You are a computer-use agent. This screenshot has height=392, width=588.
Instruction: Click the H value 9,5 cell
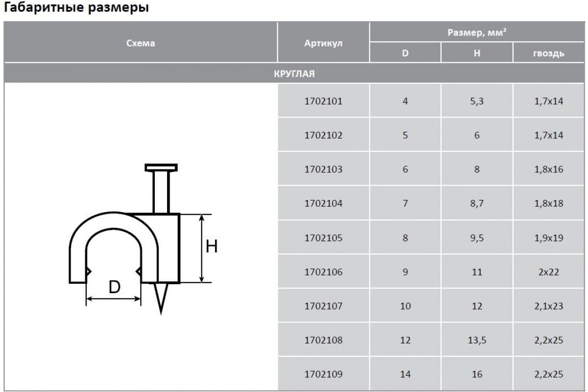pos(477,238)
